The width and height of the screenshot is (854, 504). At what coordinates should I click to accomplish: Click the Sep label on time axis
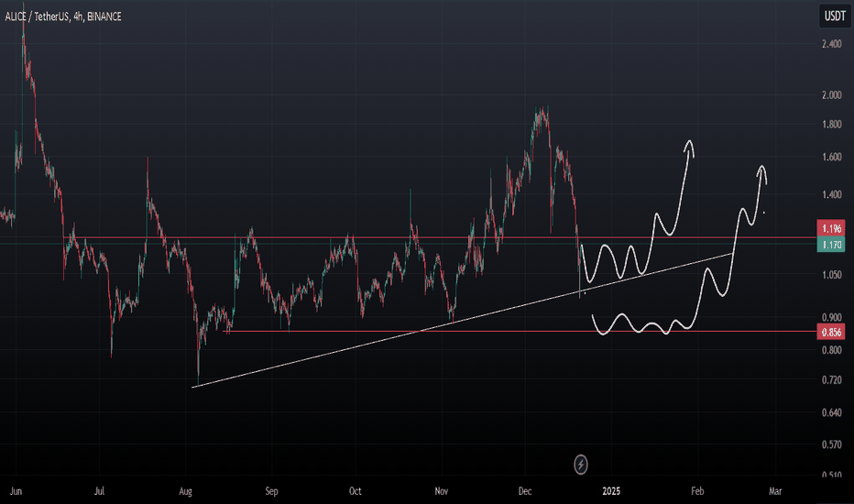tap(271, 491)
